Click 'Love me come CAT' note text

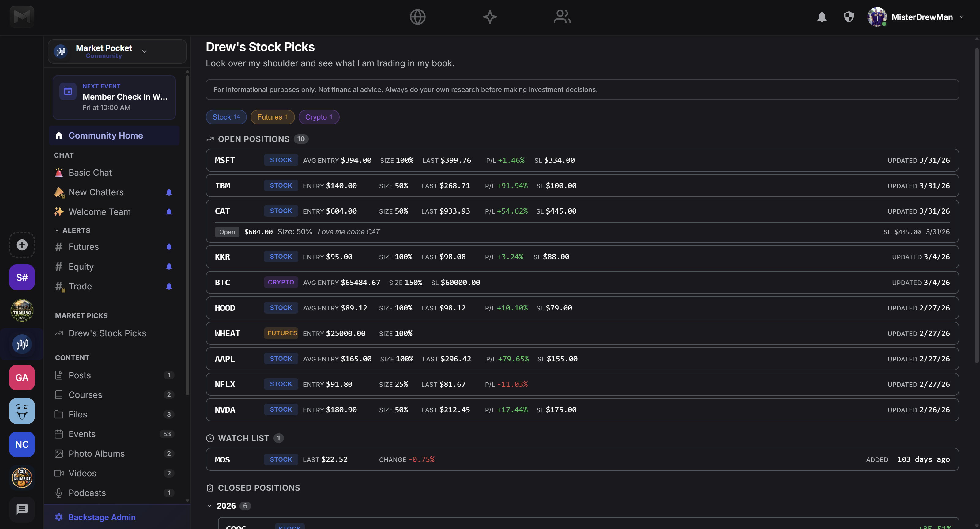point(349,232)
